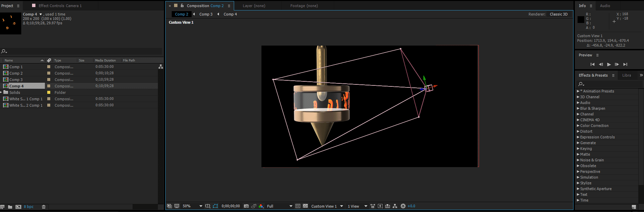Expand the Color Correction effects category
The height and width of the screenshot is (212, 644).
594,126
